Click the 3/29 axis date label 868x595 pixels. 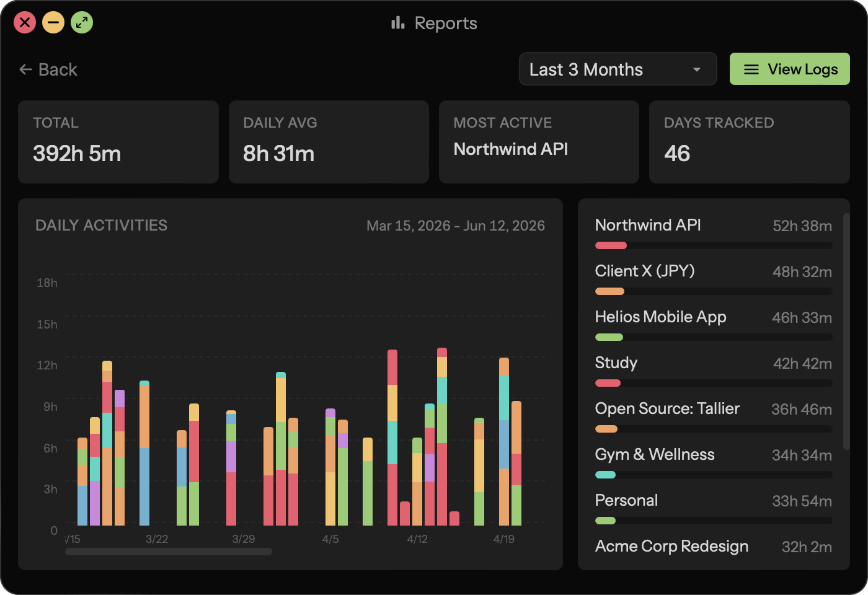(x=244, y=539)
